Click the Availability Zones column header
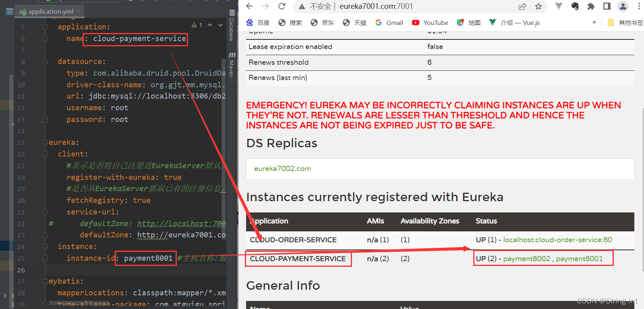The height and width of the screenshot is (309, 644). [430, 221]
